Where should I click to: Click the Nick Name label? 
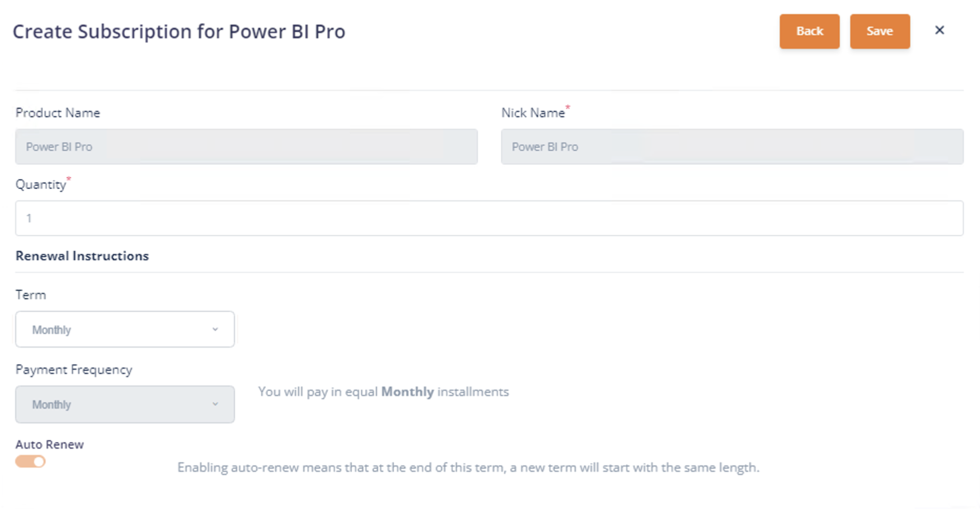[x=533, y=113]
